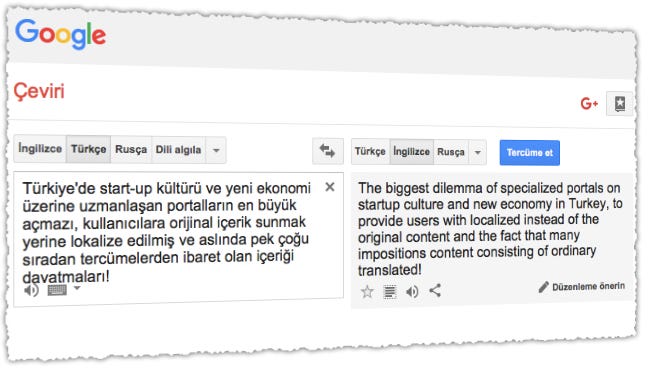Image resolution: width=663 pixels, height=368 pixels.
Task: Choose Dili algıla auto-detect option
Action: pos(178,150)
